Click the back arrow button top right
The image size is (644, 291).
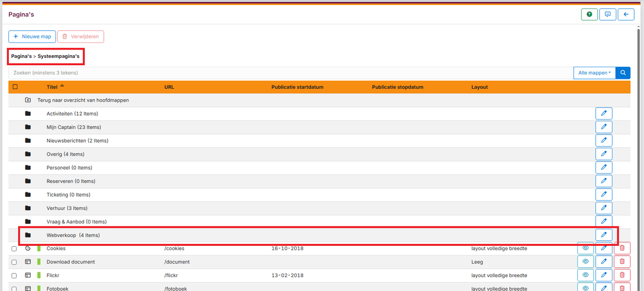point(626,14)
